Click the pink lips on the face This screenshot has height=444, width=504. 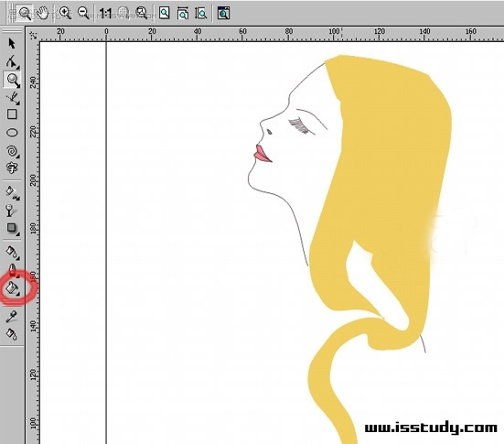click(263, 155)
